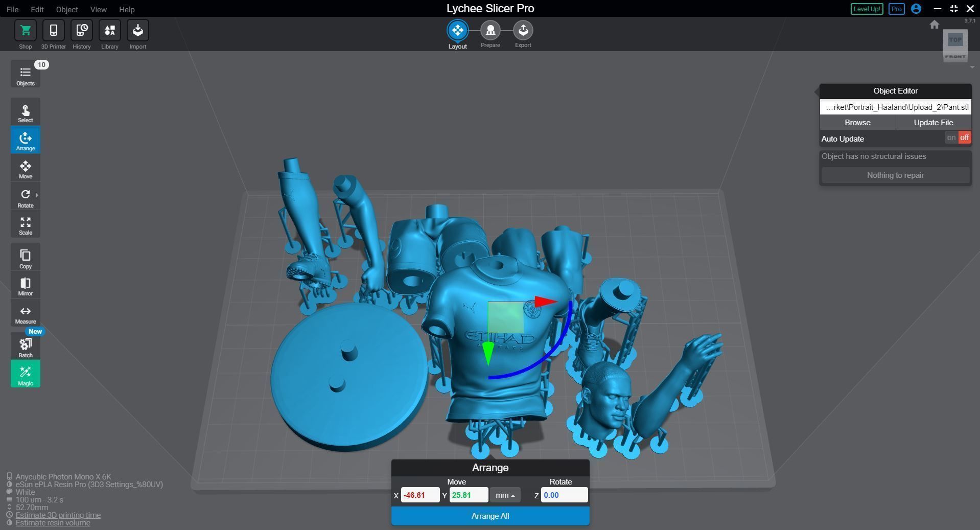Viewport: 980px width, 530px height.
Task: Click the green Y-axis gizmo arrow
Action: [x=488, y=354]
